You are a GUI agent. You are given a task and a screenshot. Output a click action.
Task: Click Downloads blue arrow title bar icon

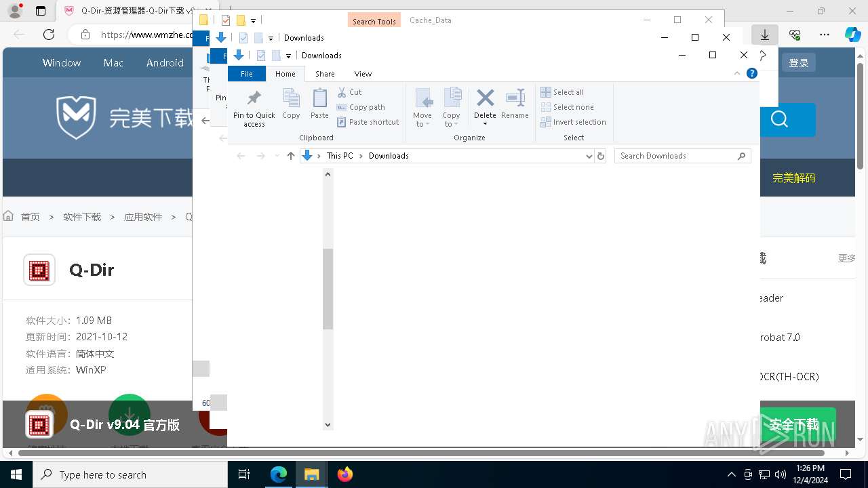tap(239, 56)
